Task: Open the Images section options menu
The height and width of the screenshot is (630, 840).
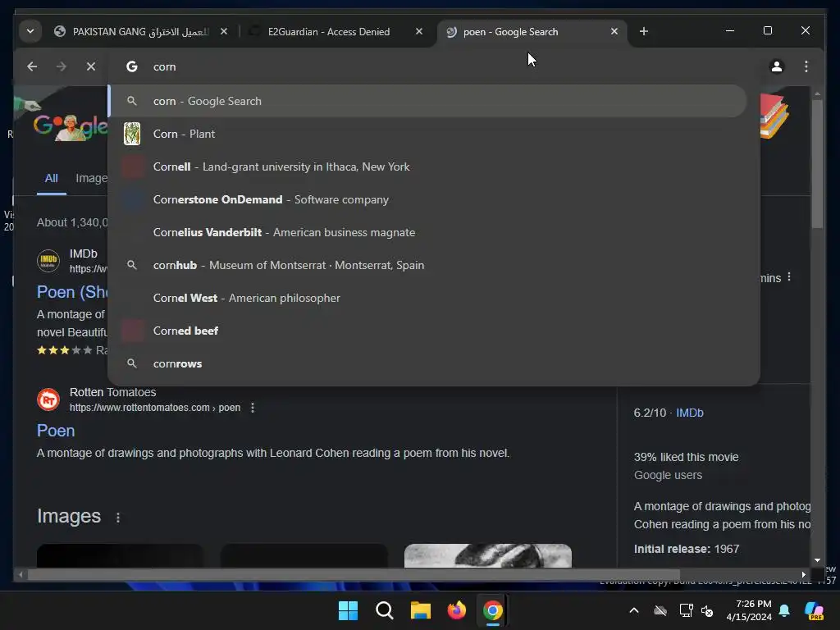Action: tap(118, 518)
